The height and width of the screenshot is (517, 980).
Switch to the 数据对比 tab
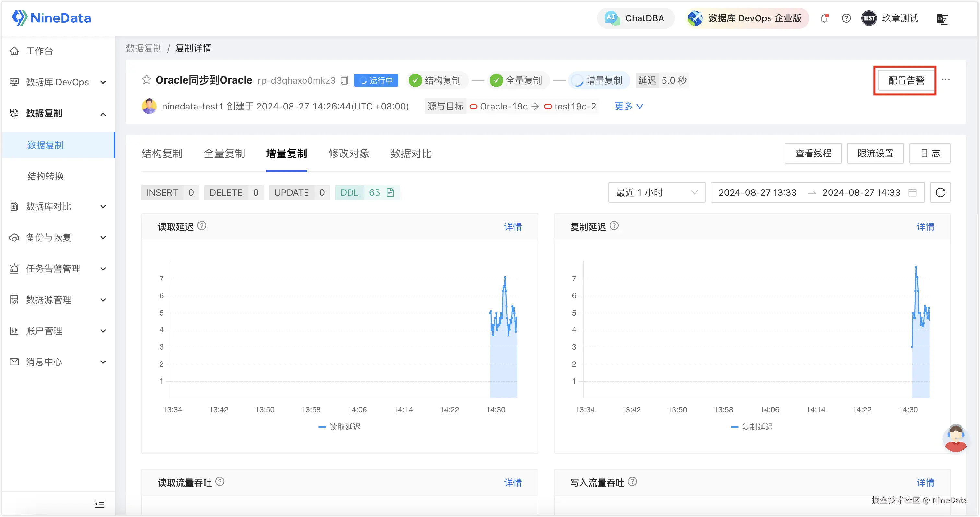(x=411, y=154)
